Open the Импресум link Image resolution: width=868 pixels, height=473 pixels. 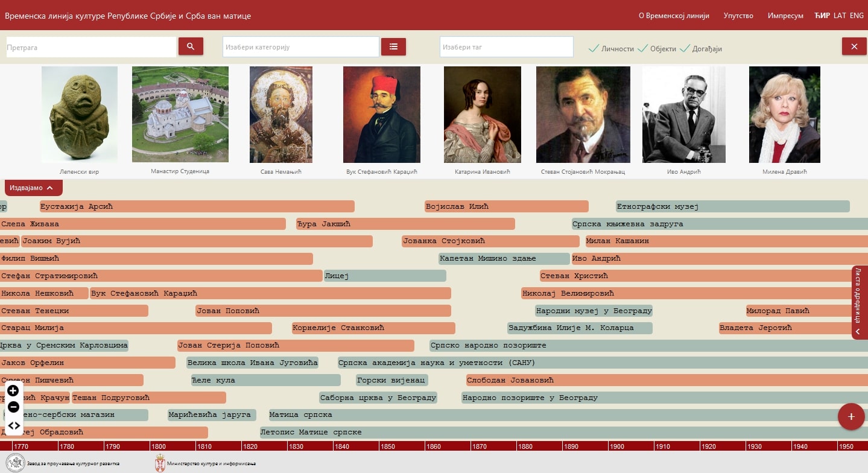[785, 16]
